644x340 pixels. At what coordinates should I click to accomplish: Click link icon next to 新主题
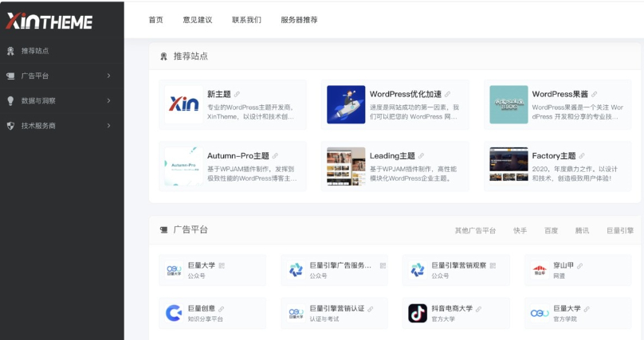click(237, 94)
